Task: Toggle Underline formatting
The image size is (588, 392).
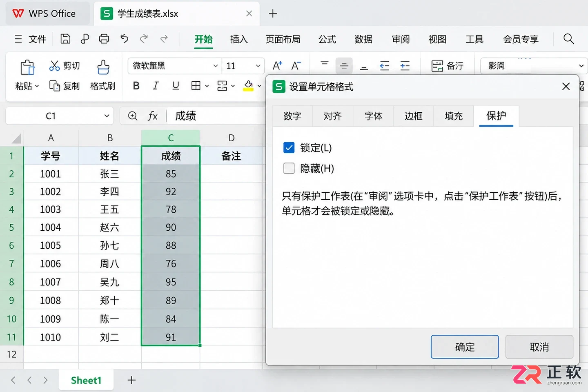Action: (176, 86)
